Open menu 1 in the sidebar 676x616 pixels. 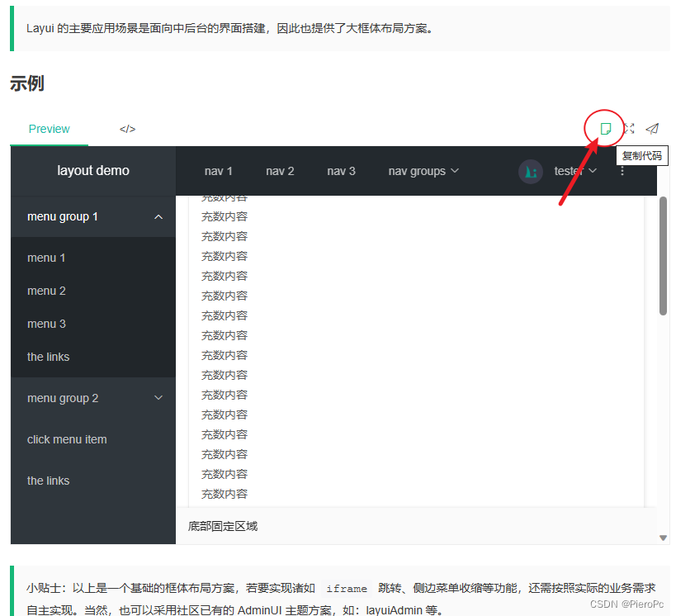click(x=93, y=258)
